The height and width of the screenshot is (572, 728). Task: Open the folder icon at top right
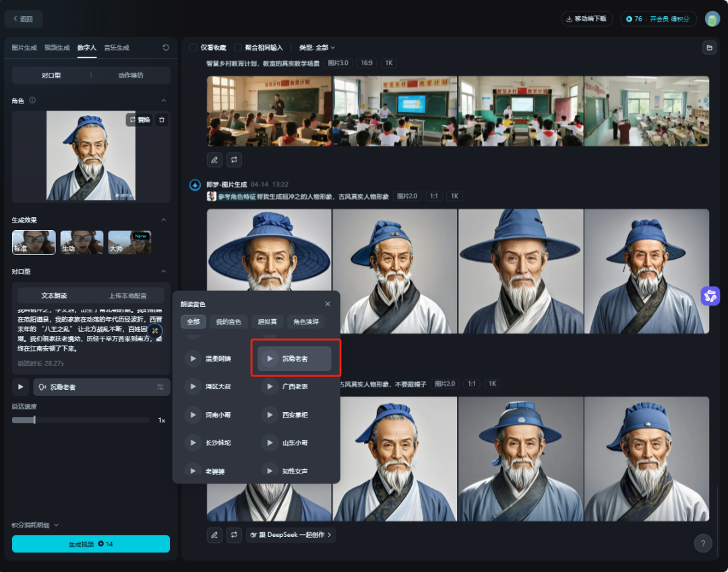708,48
